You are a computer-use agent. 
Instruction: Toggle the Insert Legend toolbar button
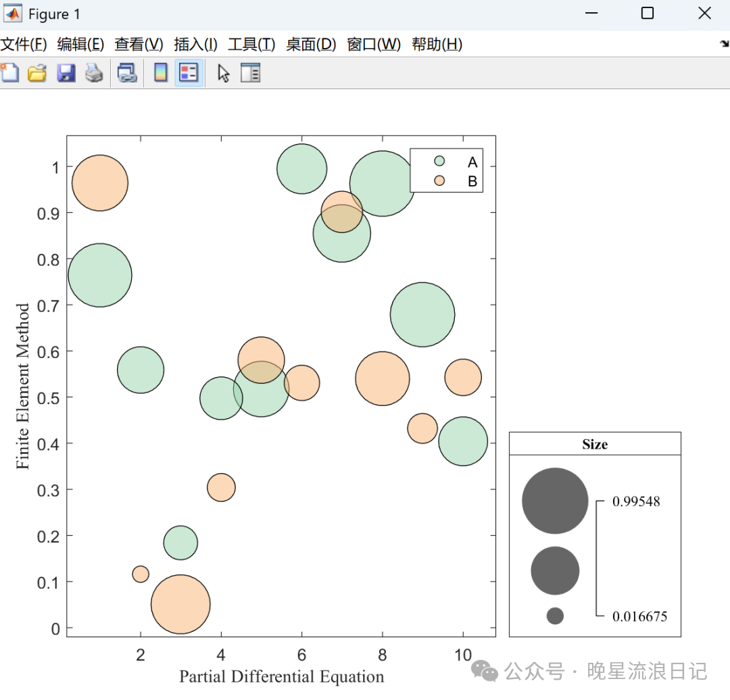(189, 72)
